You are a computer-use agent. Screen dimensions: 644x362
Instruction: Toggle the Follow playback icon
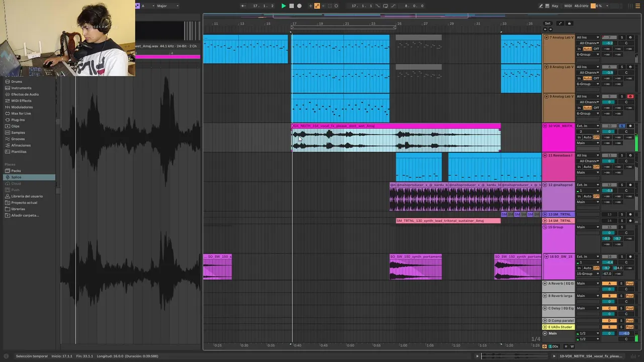tap(243, 6)
